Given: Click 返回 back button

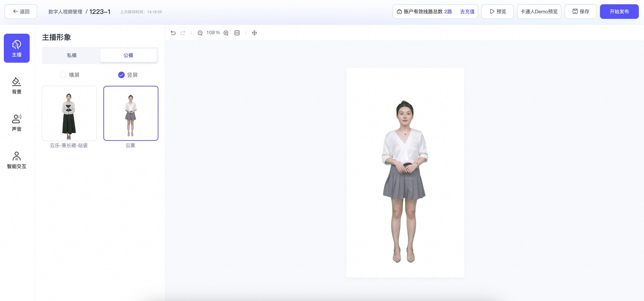Looking at the screenshot, I should [x=21, y=11].
